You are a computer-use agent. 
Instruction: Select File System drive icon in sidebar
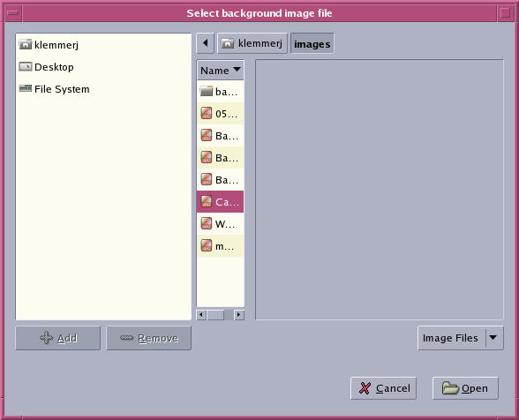[x=26, y=88]
